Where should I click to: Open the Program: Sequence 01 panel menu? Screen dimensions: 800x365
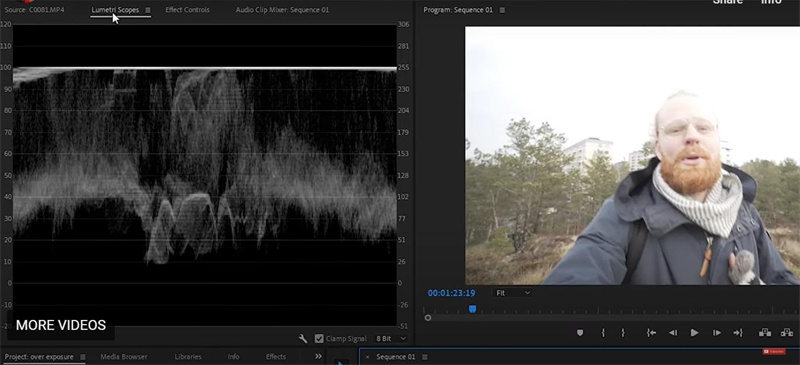point(502,10)
